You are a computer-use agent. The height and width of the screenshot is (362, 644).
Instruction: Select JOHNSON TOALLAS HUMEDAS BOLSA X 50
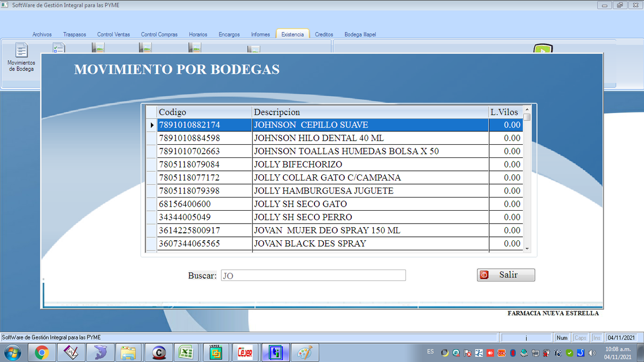pyautogui.click(x=334, y=151)
